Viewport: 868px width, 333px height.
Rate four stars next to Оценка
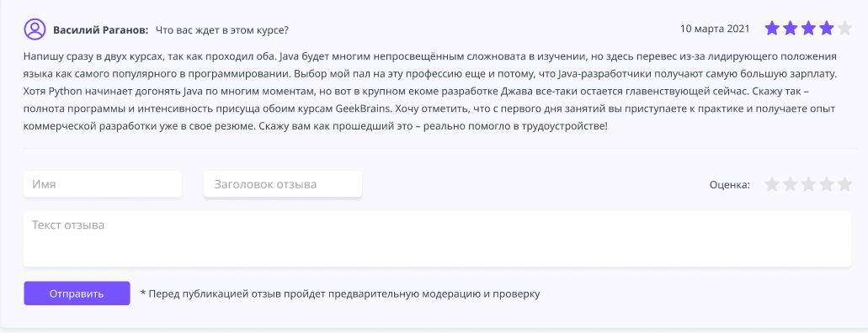pos(827,184)
